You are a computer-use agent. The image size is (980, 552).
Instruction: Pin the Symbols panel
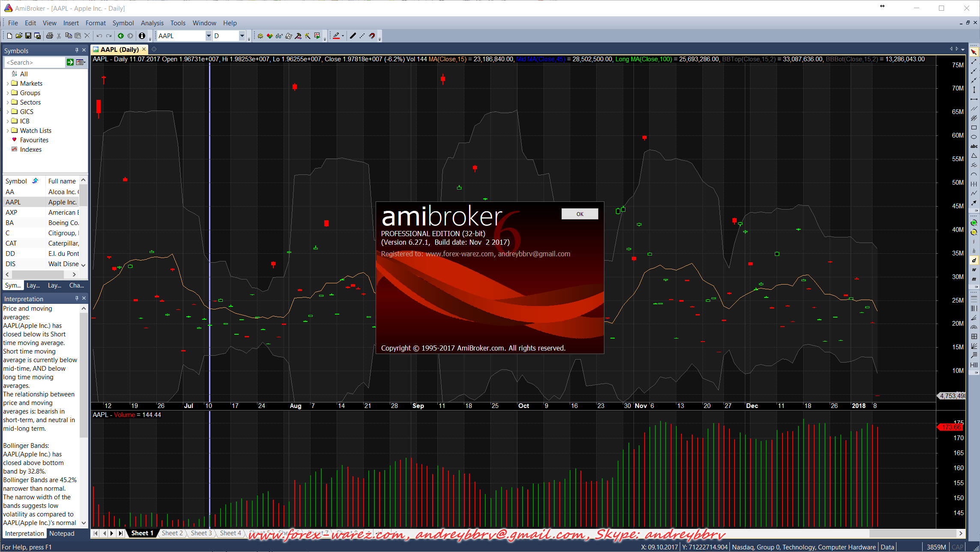click(77, 51)
